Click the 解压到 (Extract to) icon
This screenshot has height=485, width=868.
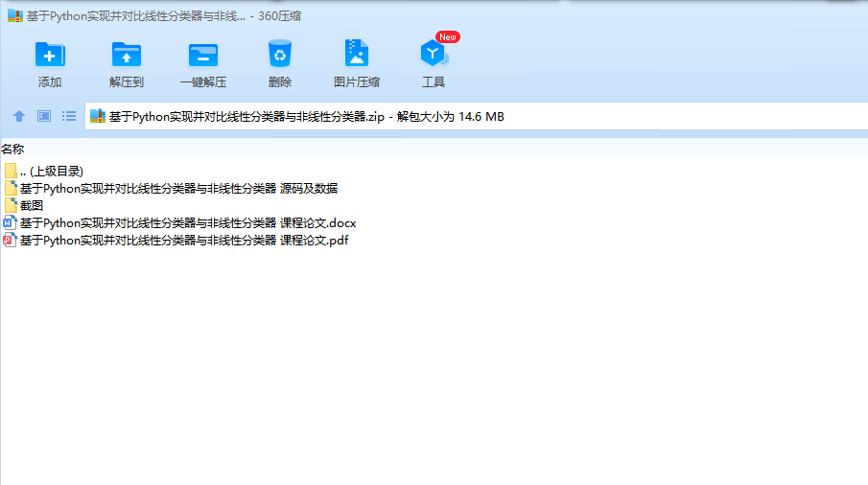click(127, 55)
